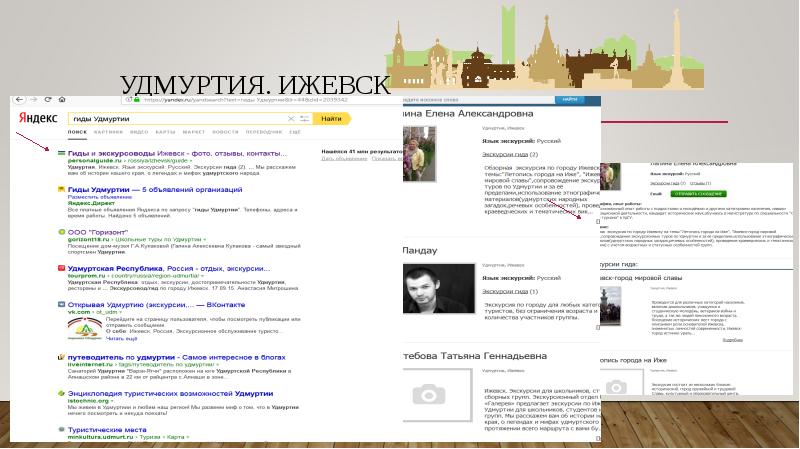Go to the browser Home icon
Image resolution: width=800 pixels, height=449 pixels.
pos(62,99)
